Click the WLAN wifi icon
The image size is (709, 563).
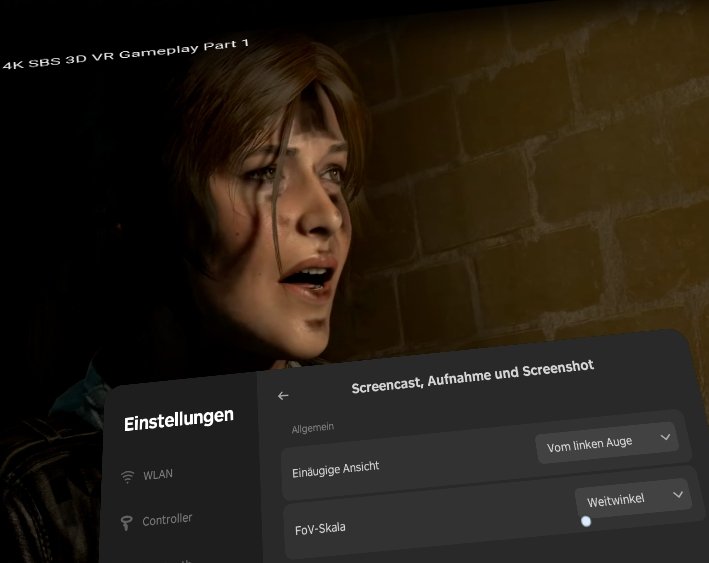128,477
